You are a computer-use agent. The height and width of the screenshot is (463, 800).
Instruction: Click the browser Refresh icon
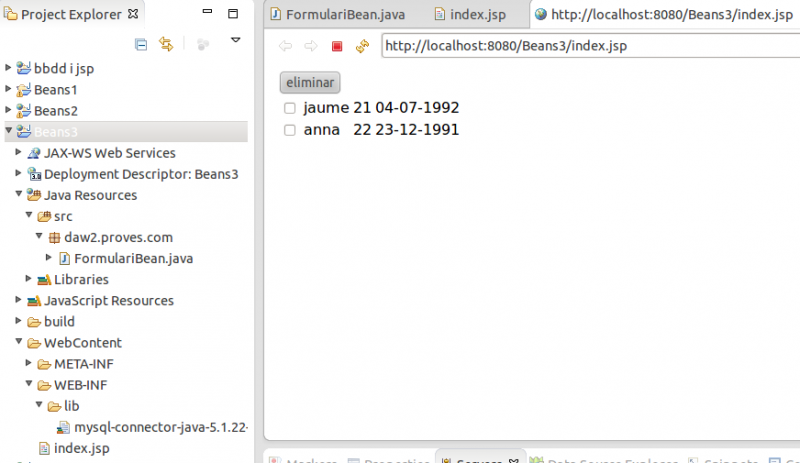click(x=362, y=46)
